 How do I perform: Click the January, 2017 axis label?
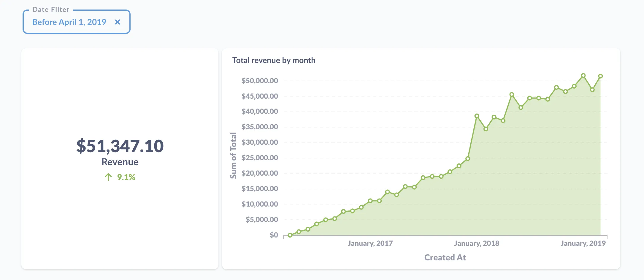pyautogui.click(x=370, y=243)
